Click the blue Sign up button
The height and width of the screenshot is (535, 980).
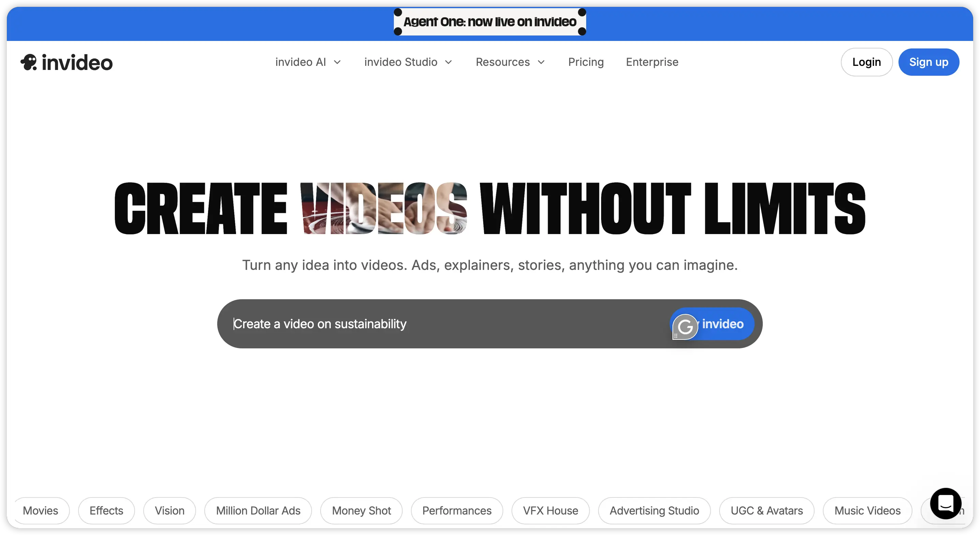pyautogui.click(x=928, y=62)
